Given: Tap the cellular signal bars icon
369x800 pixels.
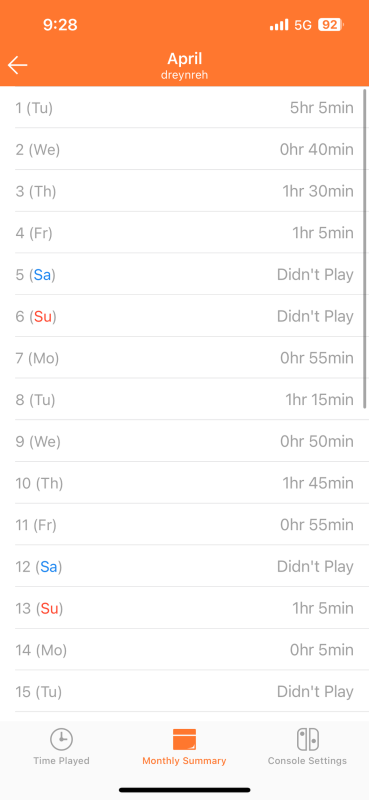Looking at the screenshot, I should 279,24.
